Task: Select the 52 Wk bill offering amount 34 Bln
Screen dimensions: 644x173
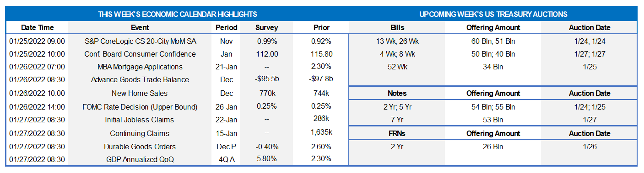Action: [x=493, y=67]
